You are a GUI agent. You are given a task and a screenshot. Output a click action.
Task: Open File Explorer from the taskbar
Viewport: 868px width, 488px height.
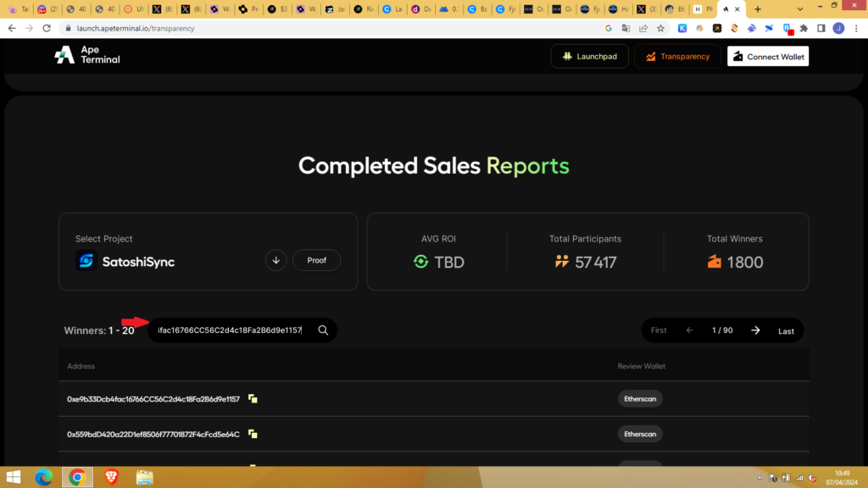click(x=144, y=477)
